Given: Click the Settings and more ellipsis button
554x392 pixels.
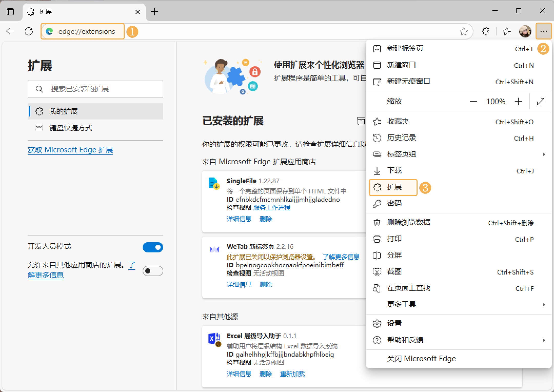Looking at the screenshot, I should tap(543, 31).
